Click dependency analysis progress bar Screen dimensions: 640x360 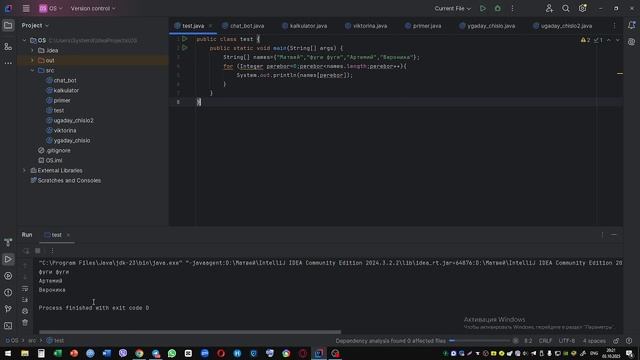(x=480, y=340)
